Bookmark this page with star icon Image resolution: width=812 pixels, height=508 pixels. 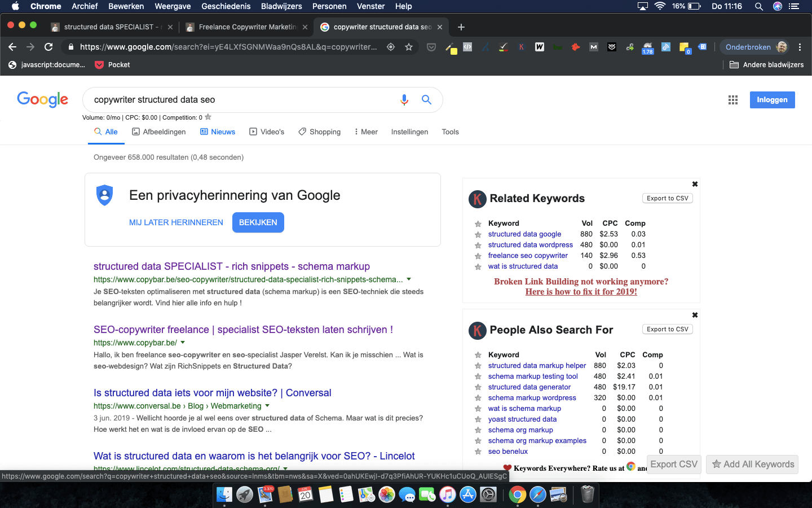coord(409,47)
